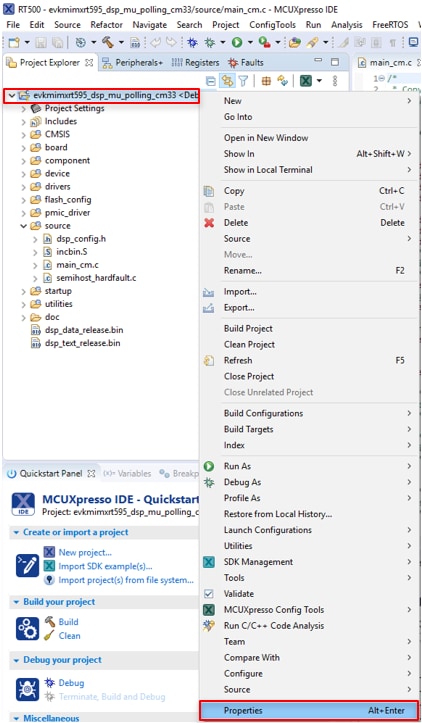Image resolution: width=422 pixels, height=723 pixels.
Task: Click the Debug link in Quickstart
Action: 71,683
